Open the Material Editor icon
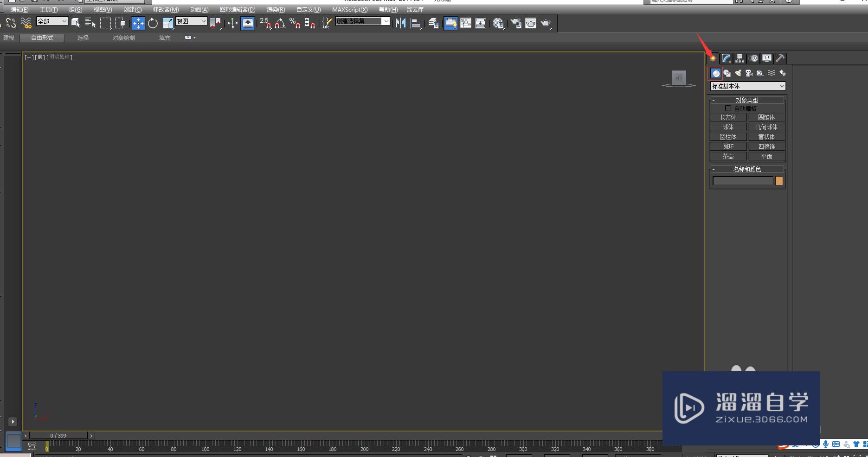This screenshot has height=457, width=868. 498,23
